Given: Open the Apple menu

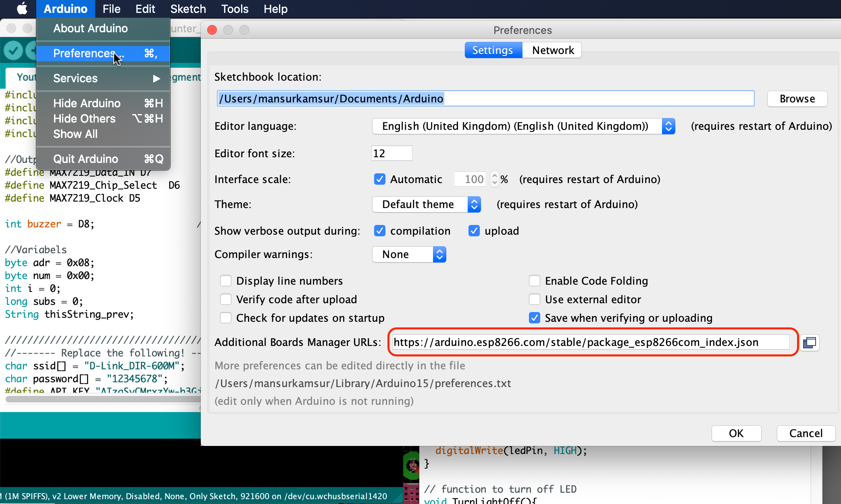Looking at the screenshot, I should [x=22, y=8].
